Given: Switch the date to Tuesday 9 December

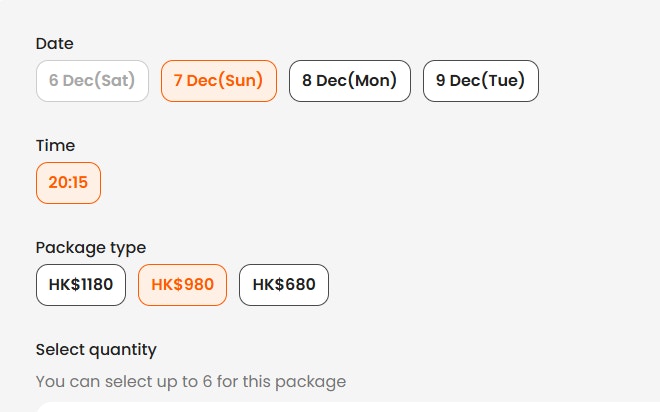Looking at the screenshot, I should pyautogui.click(x=480, y=81).
